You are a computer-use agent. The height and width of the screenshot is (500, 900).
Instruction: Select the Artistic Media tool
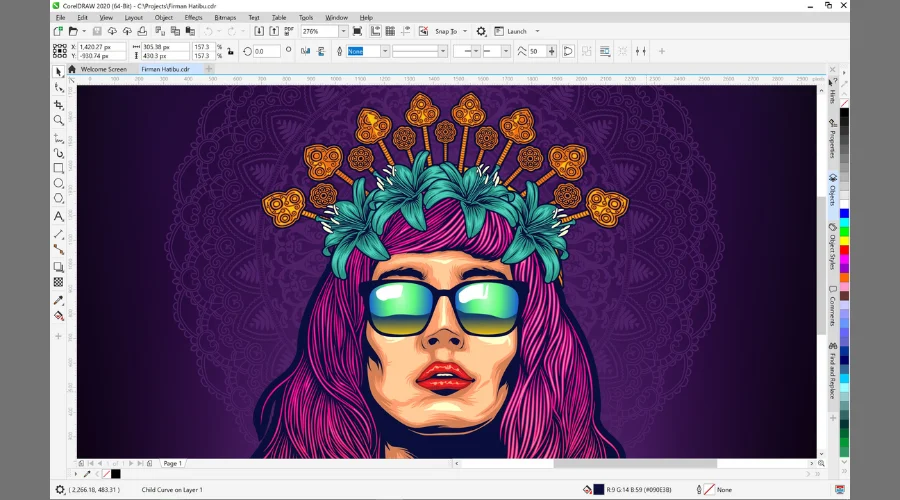point(59,153)
